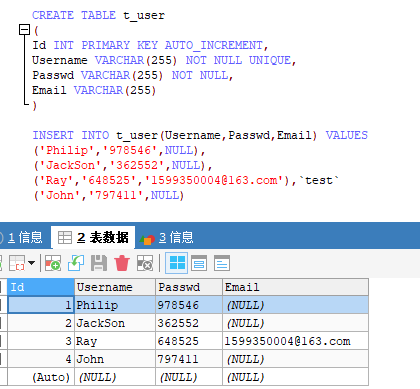
Task: Switch to form view mode
Action: click(199, 263)
